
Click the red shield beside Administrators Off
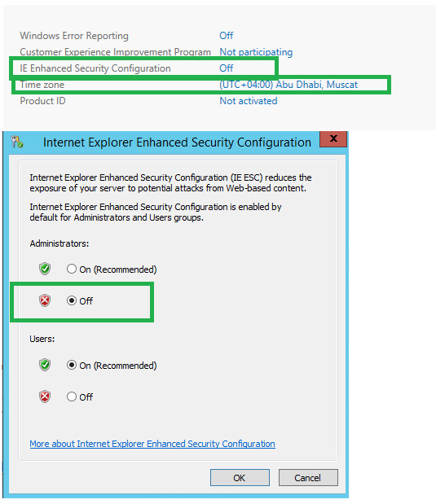point(45,300)
